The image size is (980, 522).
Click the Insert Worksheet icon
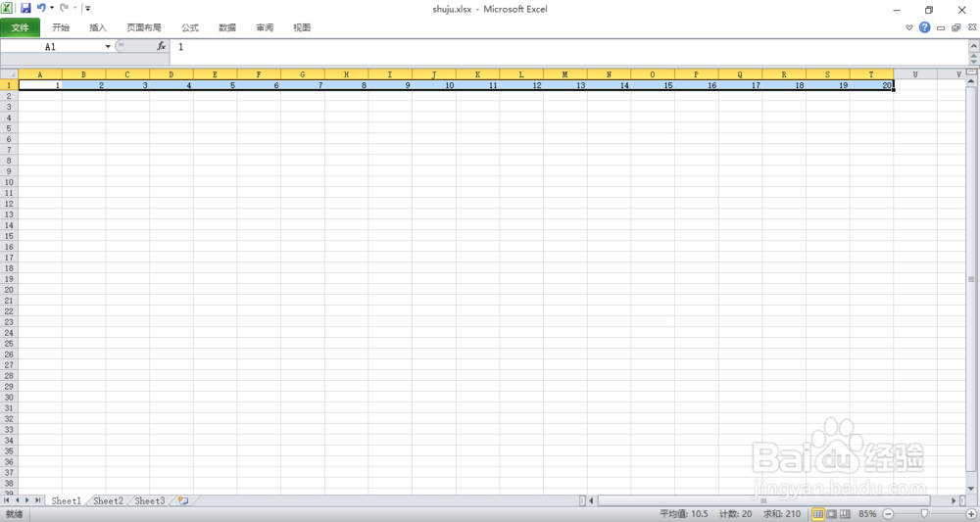[184, 500]
